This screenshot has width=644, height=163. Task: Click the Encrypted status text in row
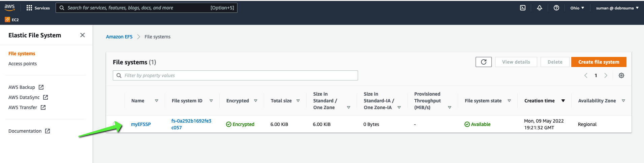pyautogui.click(x=244, y=124)
